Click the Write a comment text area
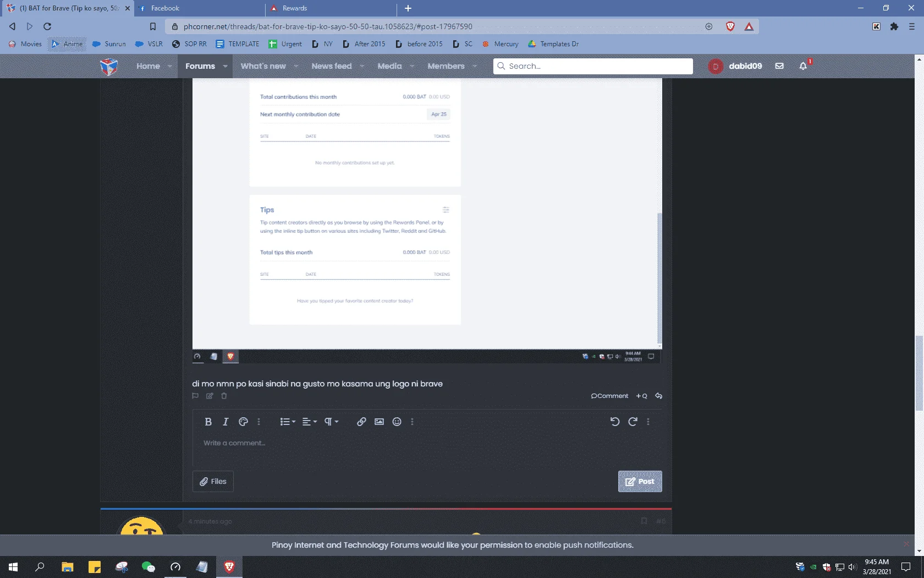The image size is (924, 578). click(x=427, y=443)
